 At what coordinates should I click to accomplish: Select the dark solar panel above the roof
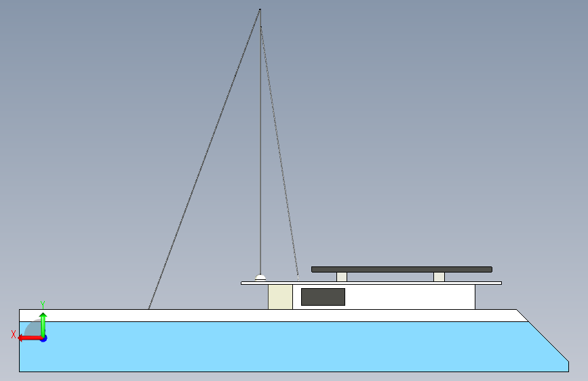tap(401, 269)
